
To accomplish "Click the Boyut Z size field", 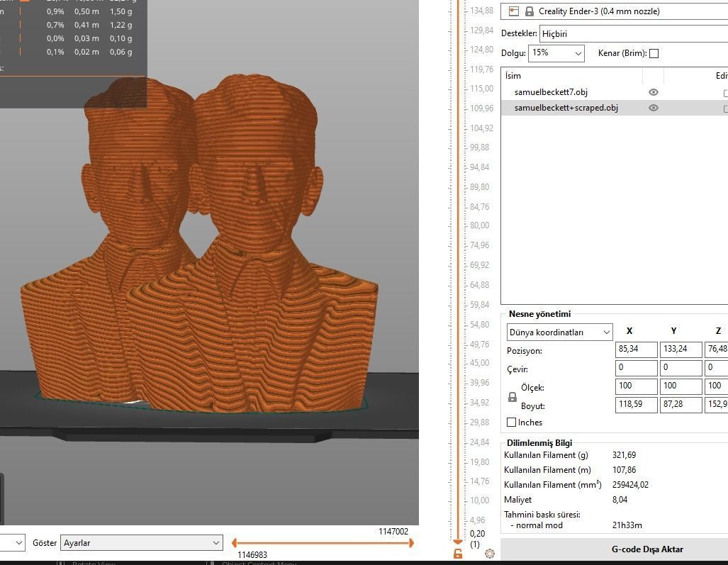I will click(x=717, y=405).
